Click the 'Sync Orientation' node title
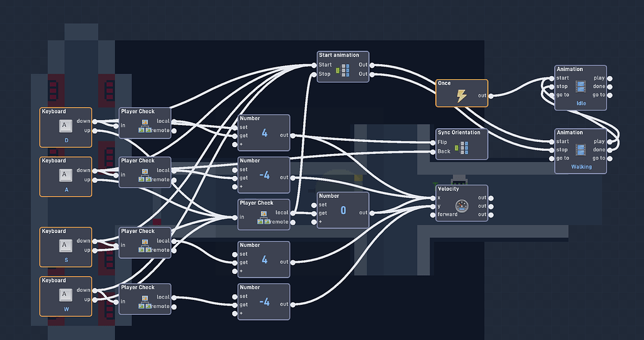 tap(458, 133)
